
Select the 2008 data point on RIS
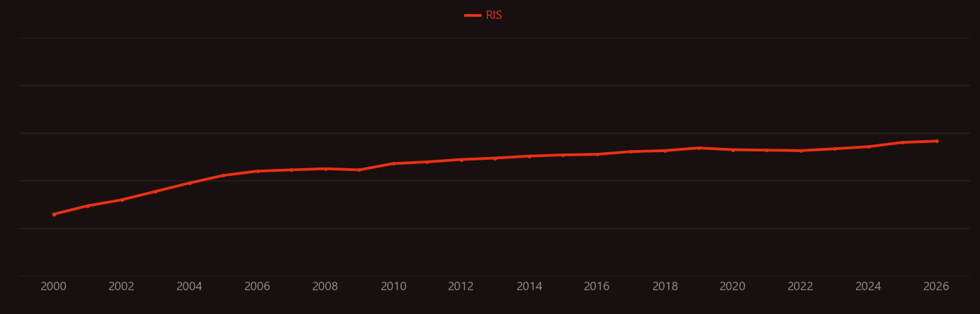point(325,169)
